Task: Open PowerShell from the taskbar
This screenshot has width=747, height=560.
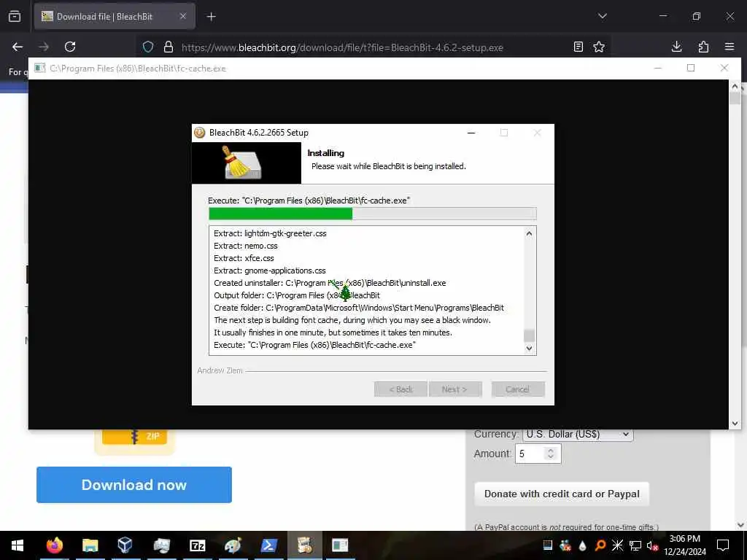Action: pyautogui.click(x=268, y=545)
